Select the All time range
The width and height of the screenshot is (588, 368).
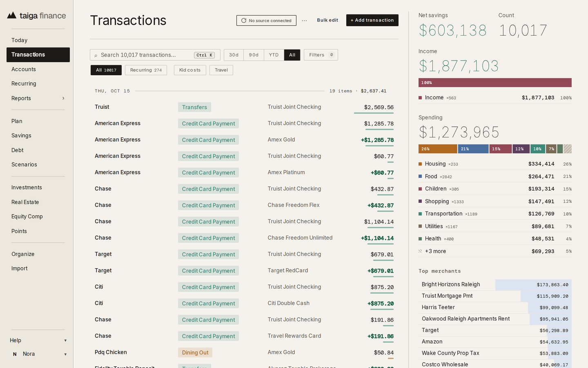292,55
